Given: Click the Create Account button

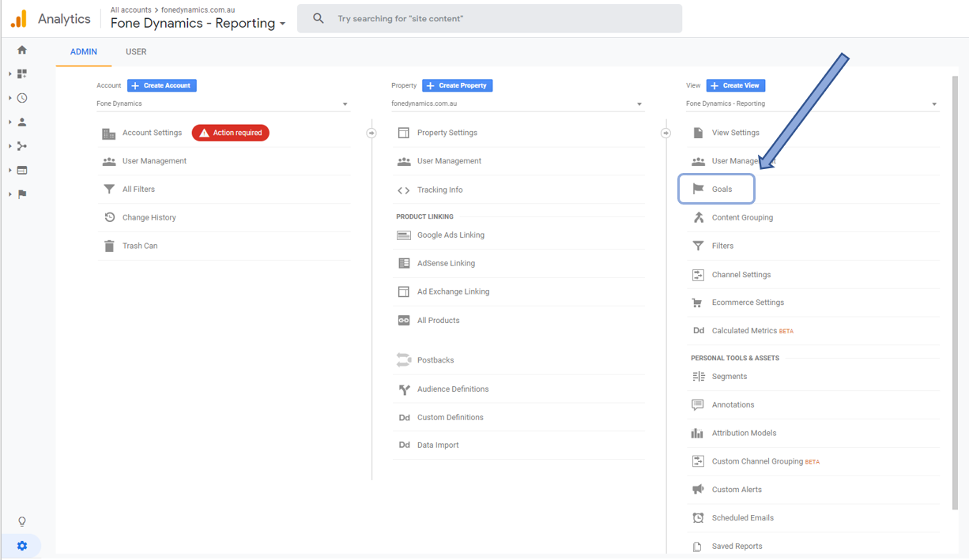Looking at the screenshot, I should [162, 85].
